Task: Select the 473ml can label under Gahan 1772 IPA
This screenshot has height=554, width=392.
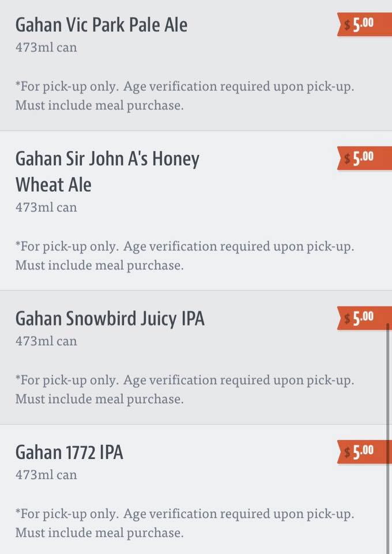Action: tap(46, 475)
